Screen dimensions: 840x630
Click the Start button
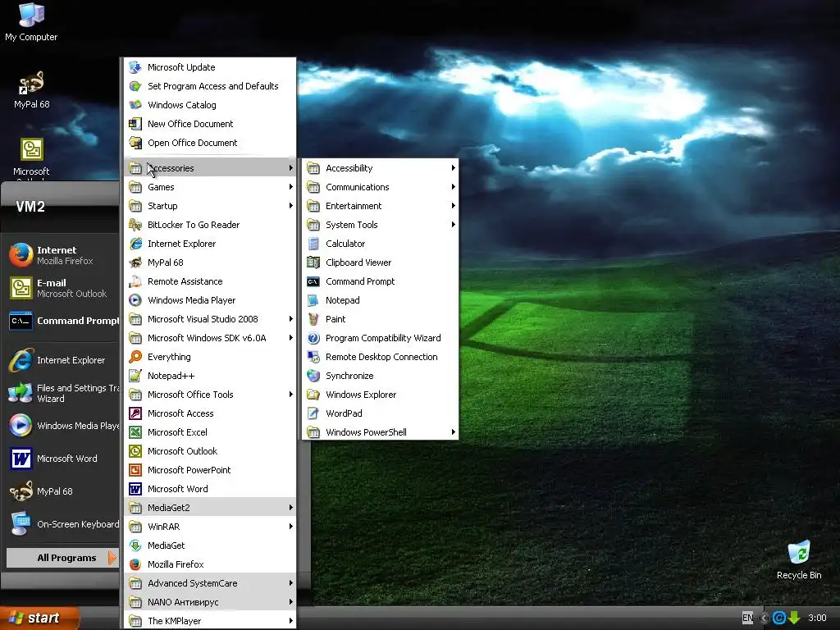pos(39,618)
